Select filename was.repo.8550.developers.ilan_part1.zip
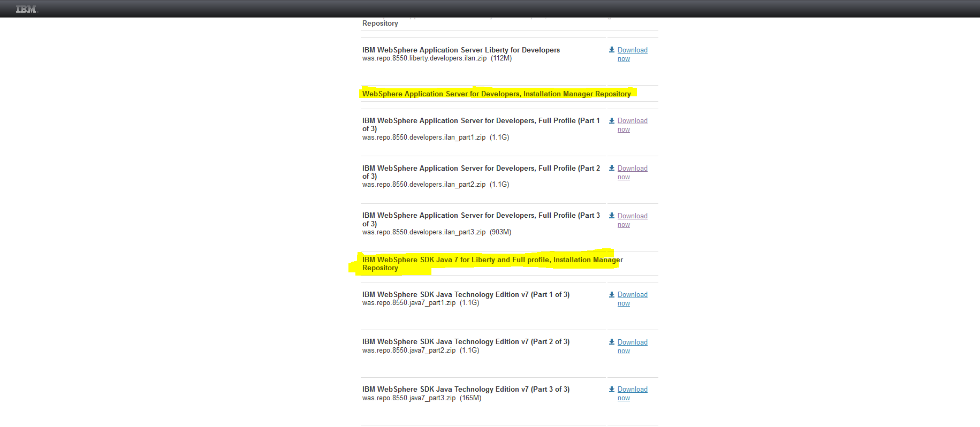 click(424, 138)
